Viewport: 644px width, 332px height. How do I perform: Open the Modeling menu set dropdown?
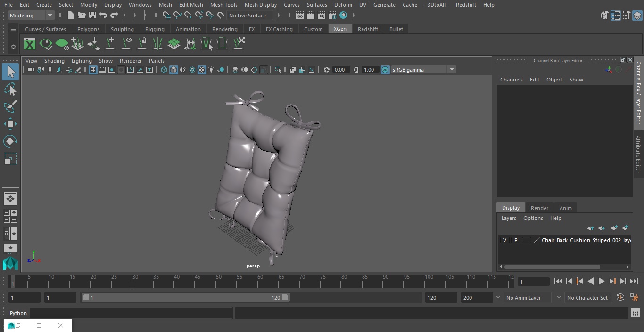point(32,16)
